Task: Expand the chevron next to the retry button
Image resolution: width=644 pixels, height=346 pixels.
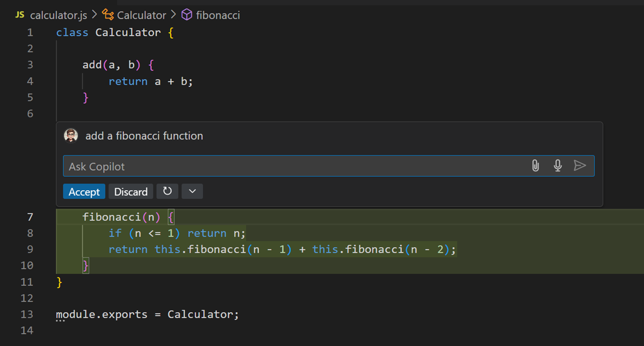Action: click(192, 191)
